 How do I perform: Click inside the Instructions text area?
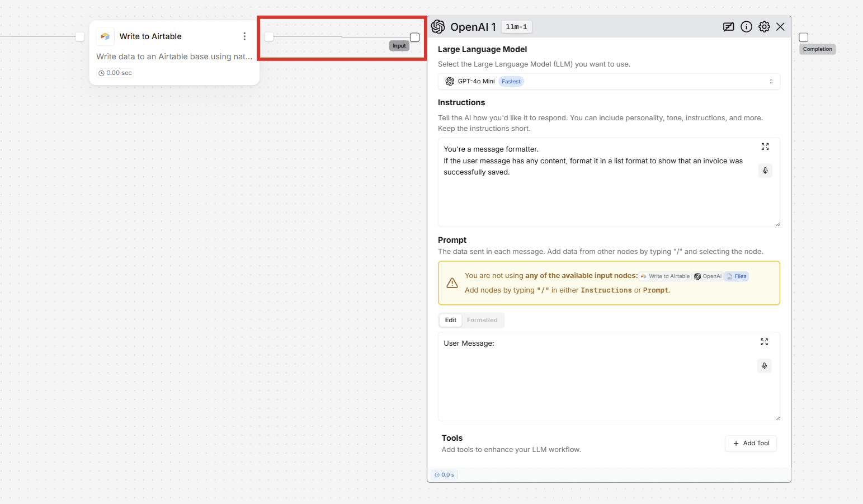click(609, 182)
